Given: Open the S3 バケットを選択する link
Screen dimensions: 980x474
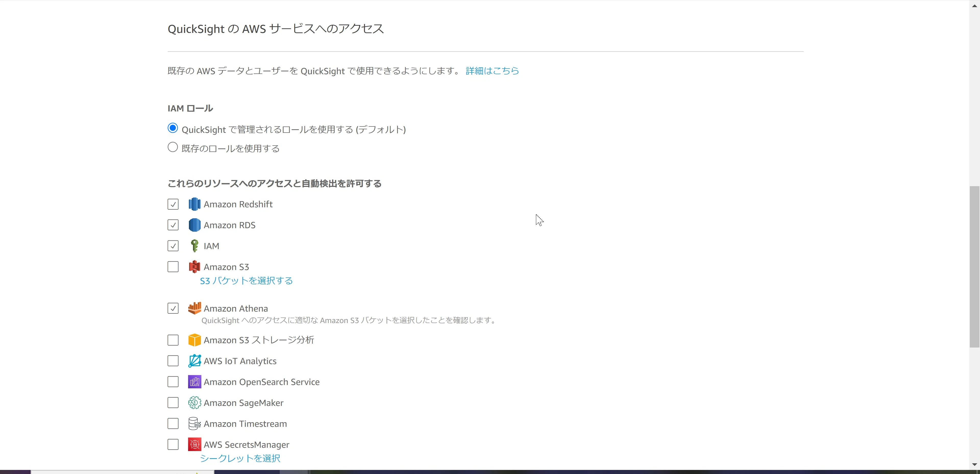Looking at the screenshot, I should pyautogui.click(x=246, y=281).
